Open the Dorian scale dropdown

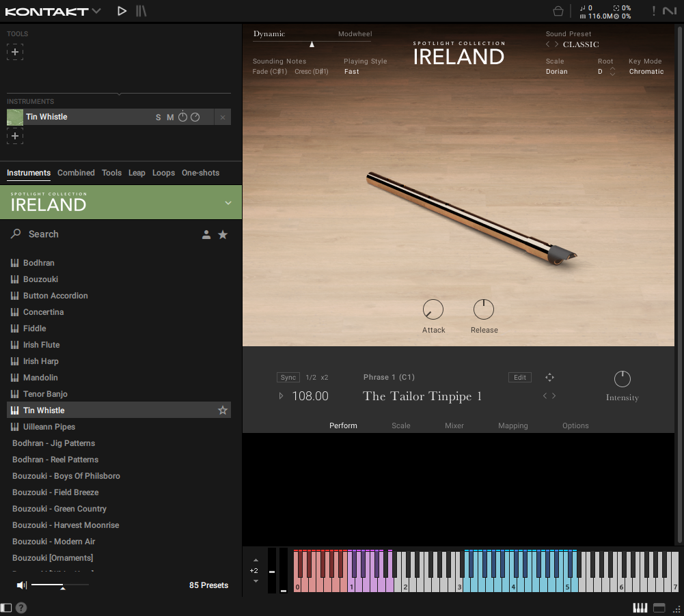[557, 72]
